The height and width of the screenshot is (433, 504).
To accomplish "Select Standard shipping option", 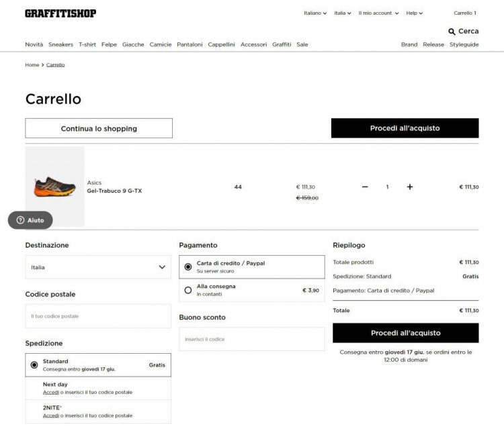I will (x=34, y=365).
